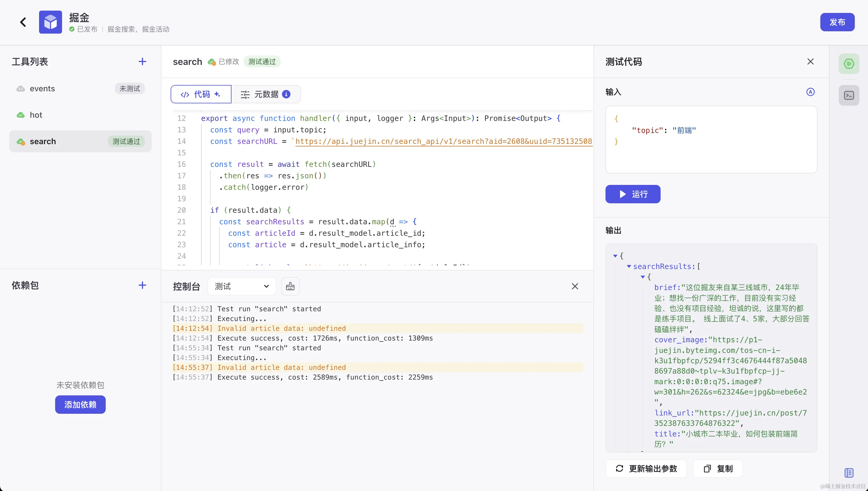Open the document icon at right sidebar bottom
Screen dimensions: 868x491
(x=849, y=473)
